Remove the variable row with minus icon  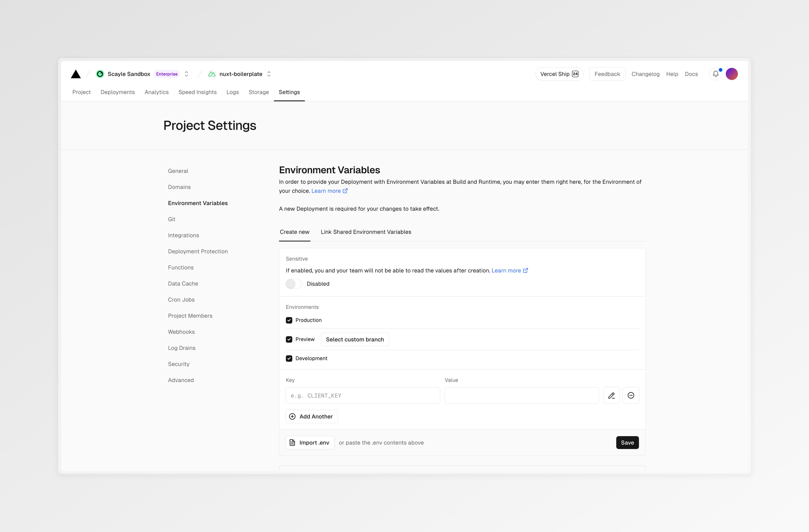click(631, 395)
